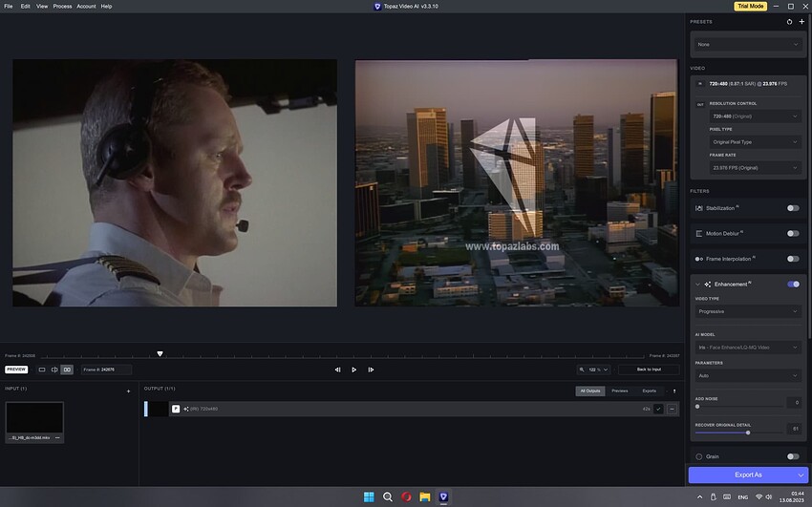812x507 pixels.
Task: Open the zoom level dropdown
Action: click(x=593, y=370)
